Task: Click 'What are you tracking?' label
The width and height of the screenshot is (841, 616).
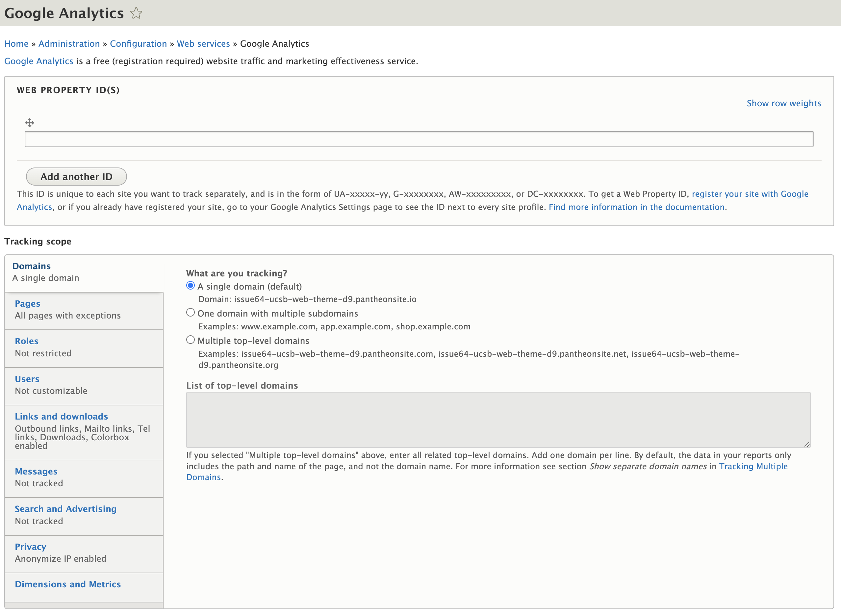Action: pos(237,273)
